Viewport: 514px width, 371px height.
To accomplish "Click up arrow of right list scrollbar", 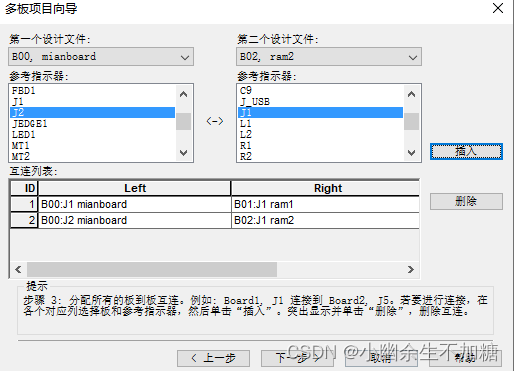I will (x=411, y=94).
